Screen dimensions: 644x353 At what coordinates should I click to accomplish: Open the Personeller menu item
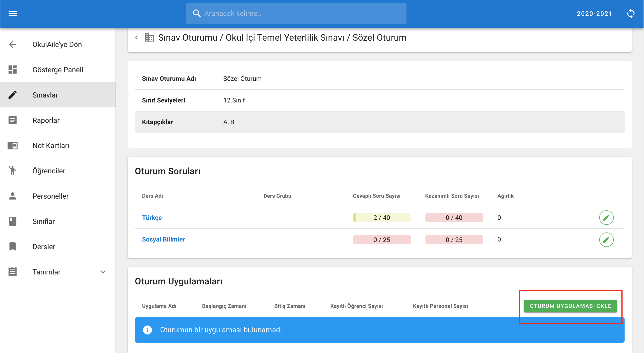pos(58,196)
